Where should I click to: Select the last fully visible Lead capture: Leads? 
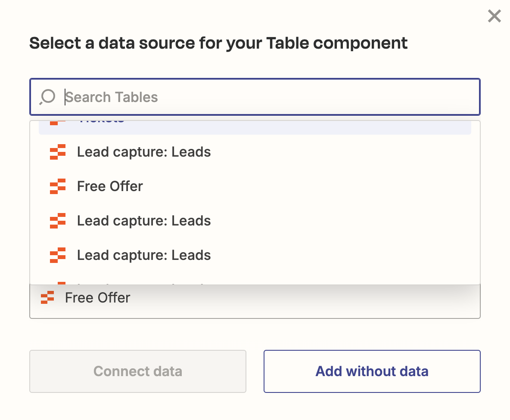144,255
